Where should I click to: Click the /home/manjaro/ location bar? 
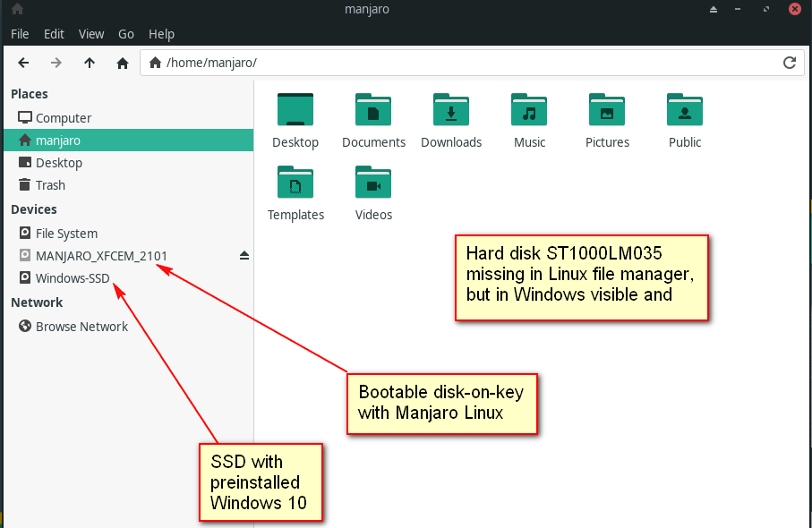click(x=466, y=63)
